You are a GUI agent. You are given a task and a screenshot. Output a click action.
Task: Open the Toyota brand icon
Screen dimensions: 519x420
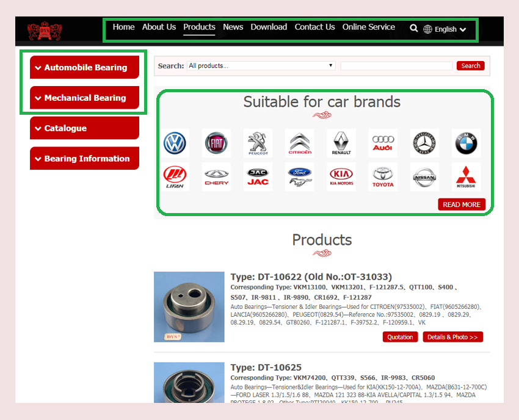[x=383, y=177]
